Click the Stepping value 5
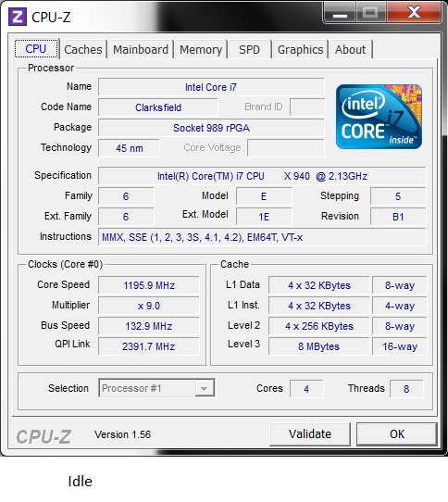 [x=398, y=196]
